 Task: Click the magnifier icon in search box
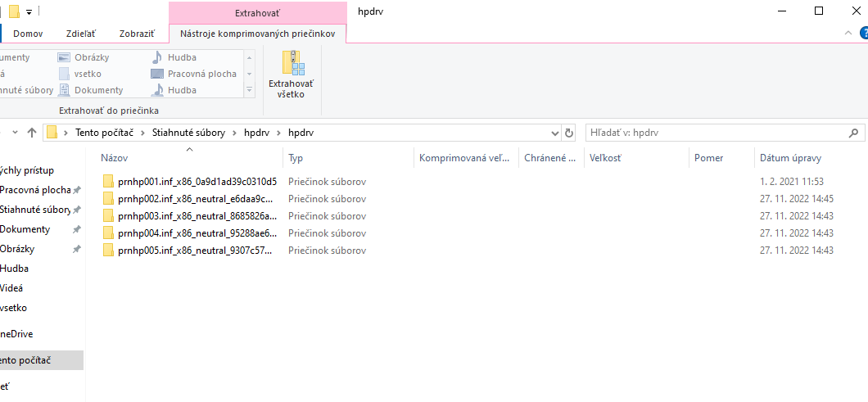pyautogui.click(x=852, y=133)
